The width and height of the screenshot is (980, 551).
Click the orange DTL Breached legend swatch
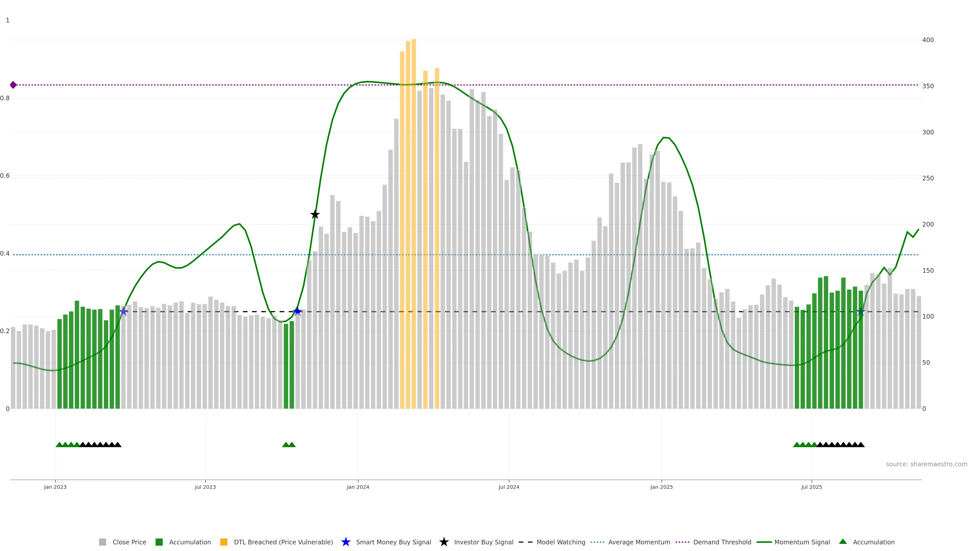pos(224,542)
